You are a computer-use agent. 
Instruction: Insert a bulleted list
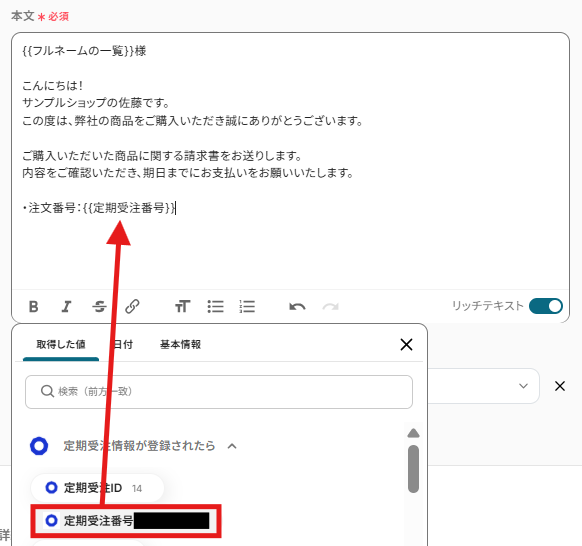[215, 307]
